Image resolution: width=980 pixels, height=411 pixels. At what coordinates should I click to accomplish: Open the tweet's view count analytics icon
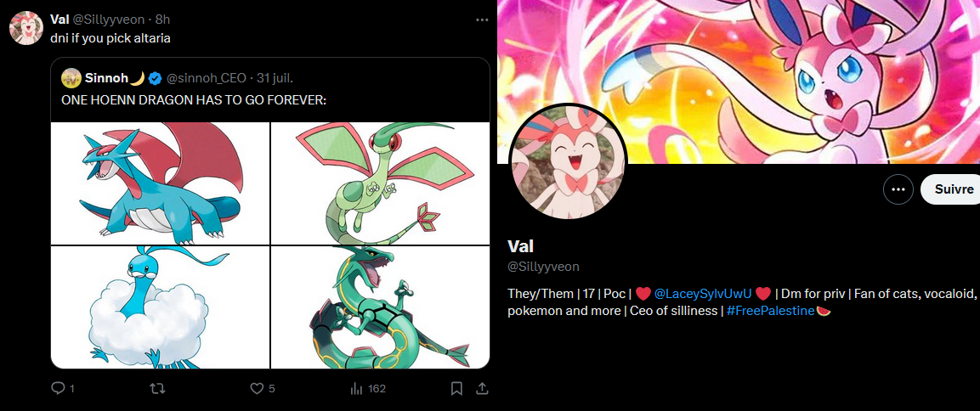click(x=356, y=389)
